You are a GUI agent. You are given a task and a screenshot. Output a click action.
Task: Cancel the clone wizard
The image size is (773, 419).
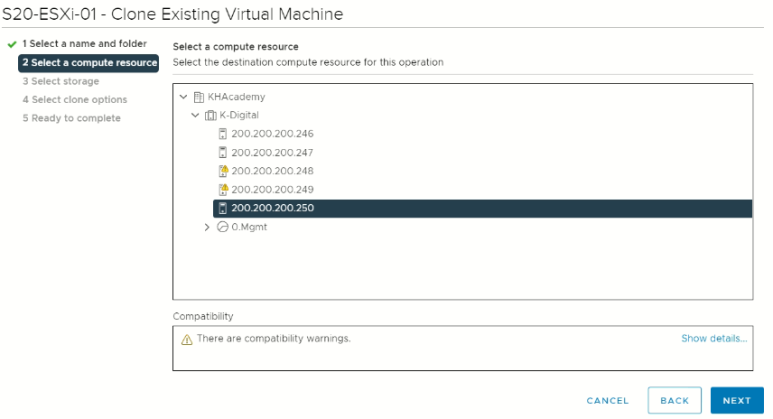click(x=607, y=401)
